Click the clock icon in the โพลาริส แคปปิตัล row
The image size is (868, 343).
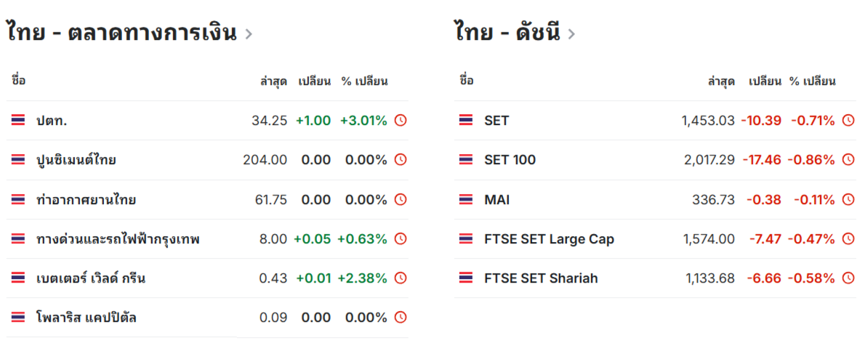[x=401, y=318]
